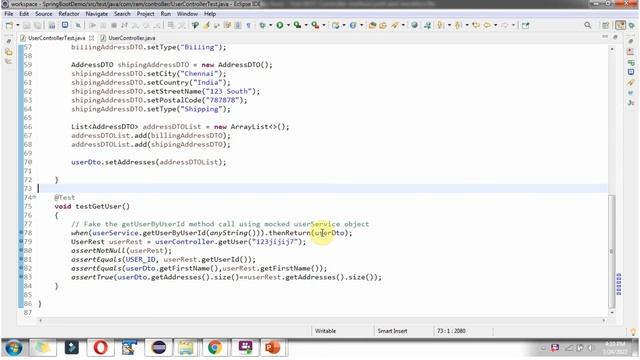Minimize the editor area icon
640x360 pixels.
coord(605,37)
